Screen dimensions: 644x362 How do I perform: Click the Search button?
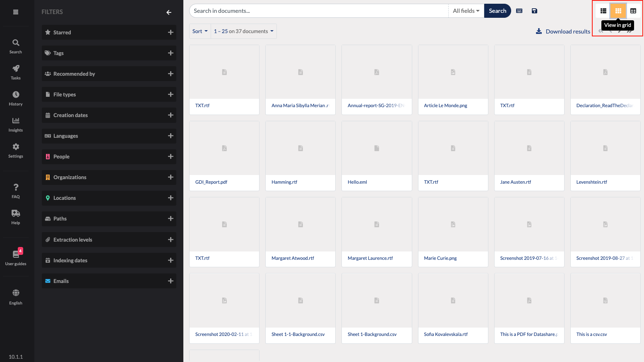pyautogui.click(x=497, y=11)
